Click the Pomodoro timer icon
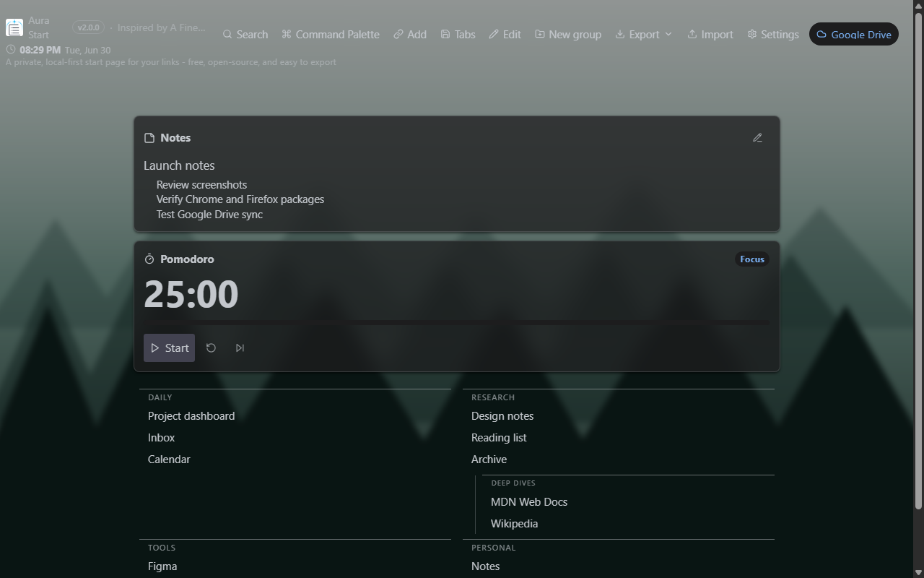Screen dimensions: 924x578 coord(149,259)
